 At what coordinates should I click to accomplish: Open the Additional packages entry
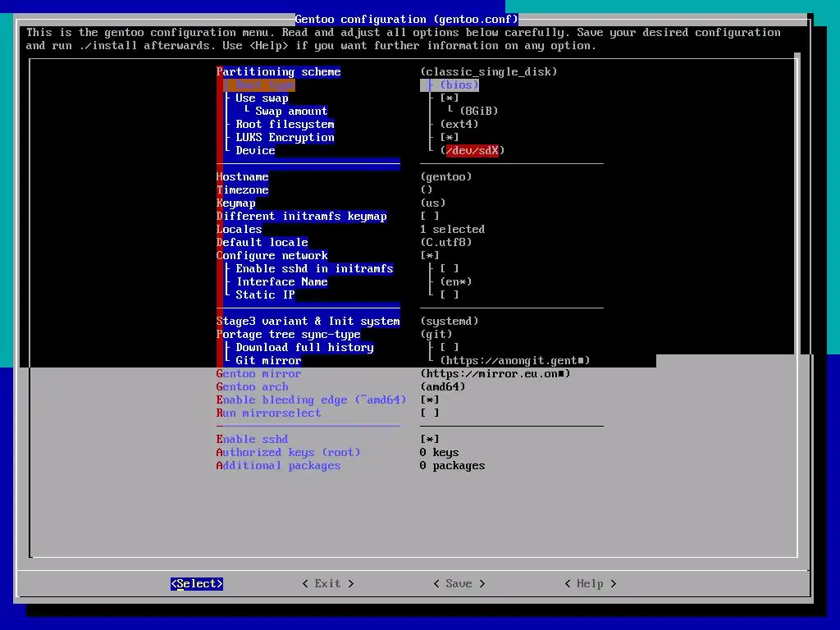pyautogui.click(x=279, y=466)
